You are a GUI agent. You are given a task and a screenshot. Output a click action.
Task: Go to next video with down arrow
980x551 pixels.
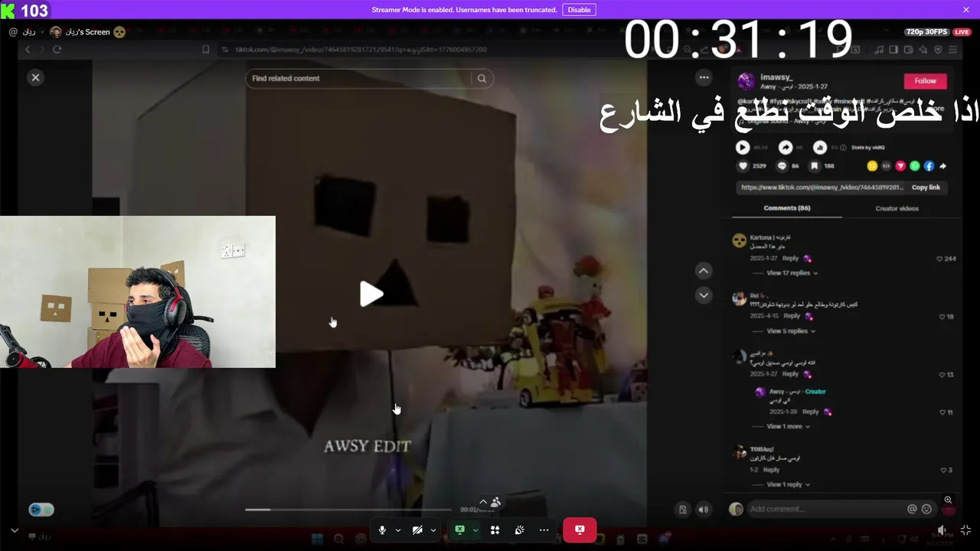[704, 295]
